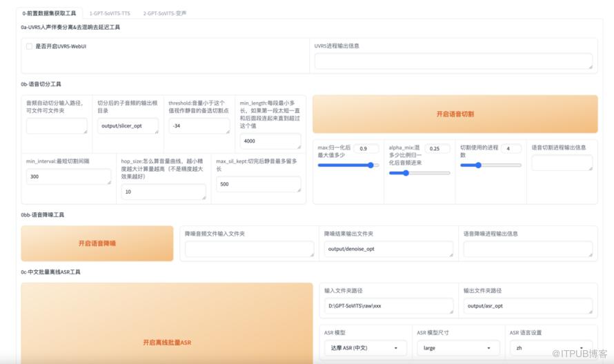This screenshot has height=364, width=614.
Task: Start denoising with 开启语音降噪 button
Action: (x=97, y=243)
